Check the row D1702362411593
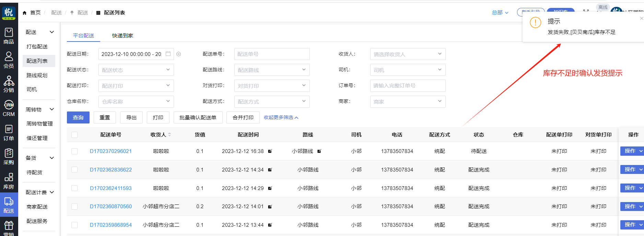The height and width of the screenshot is (236, 644). point(74,188)
